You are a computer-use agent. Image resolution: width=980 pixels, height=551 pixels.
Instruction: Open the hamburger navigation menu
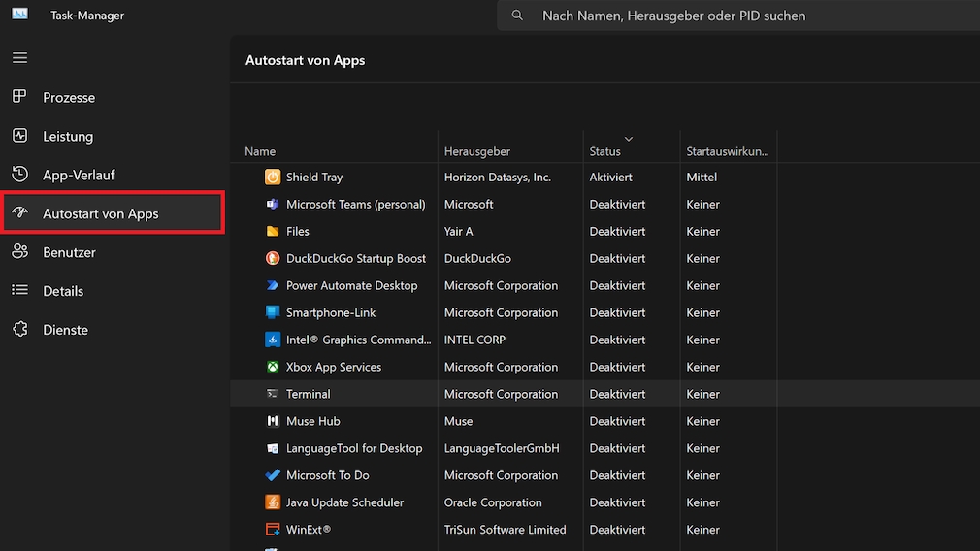20,58
